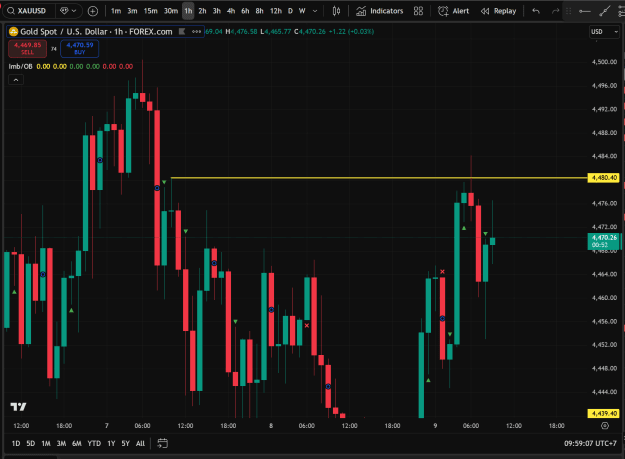Open the Indicators dialog

(379, 11)
